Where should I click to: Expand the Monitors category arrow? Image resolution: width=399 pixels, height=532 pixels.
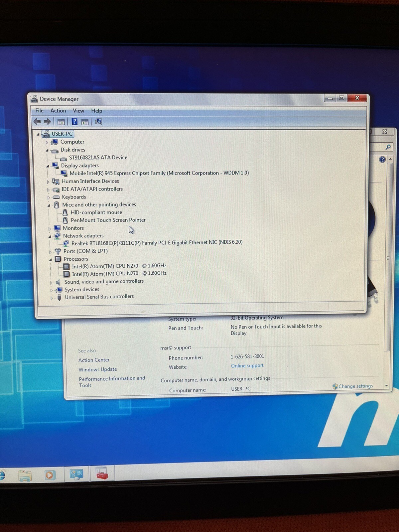(x=50, y=229)
